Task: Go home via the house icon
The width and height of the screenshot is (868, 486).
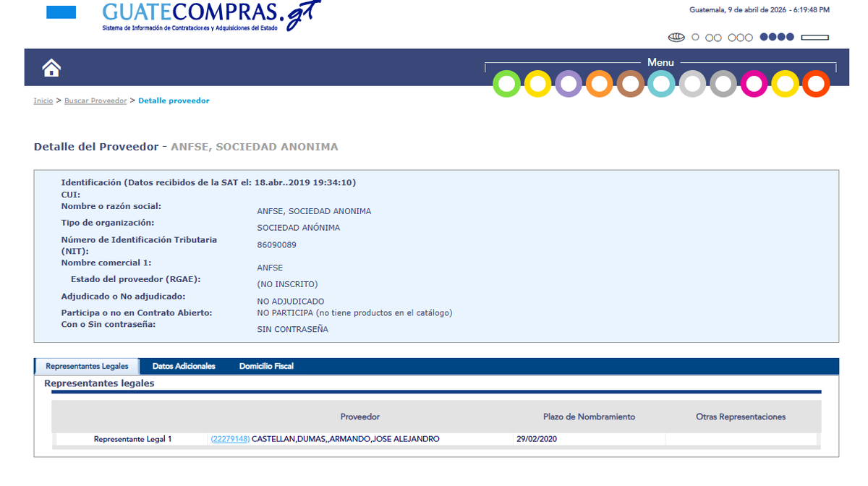Action: pyautogui.click(x=51, y=68)
